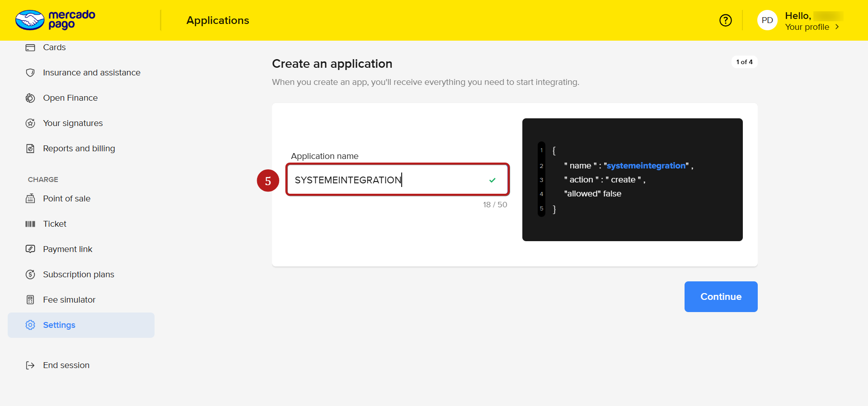Select Settings in the sidebar
Image resolution: width=868 pixels, height=406 pixels.
click(x=81, y=325)
